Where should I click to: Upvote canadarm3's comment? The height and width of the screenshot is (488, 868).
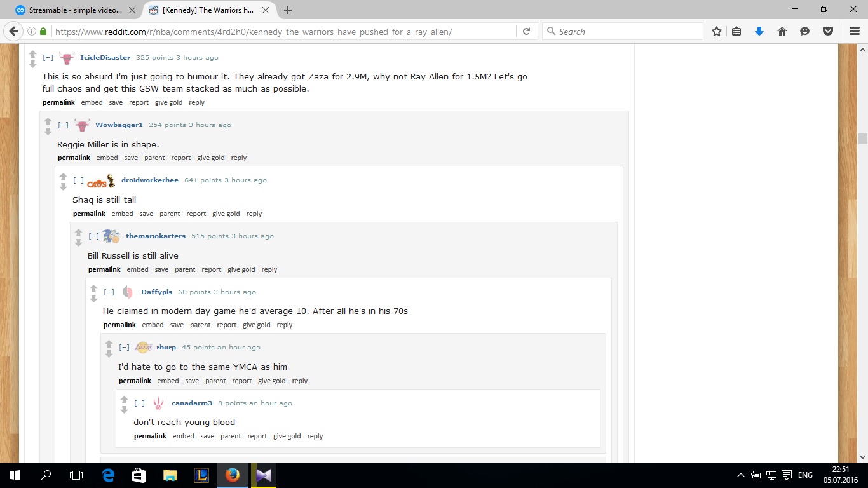(x=124, y=399)
